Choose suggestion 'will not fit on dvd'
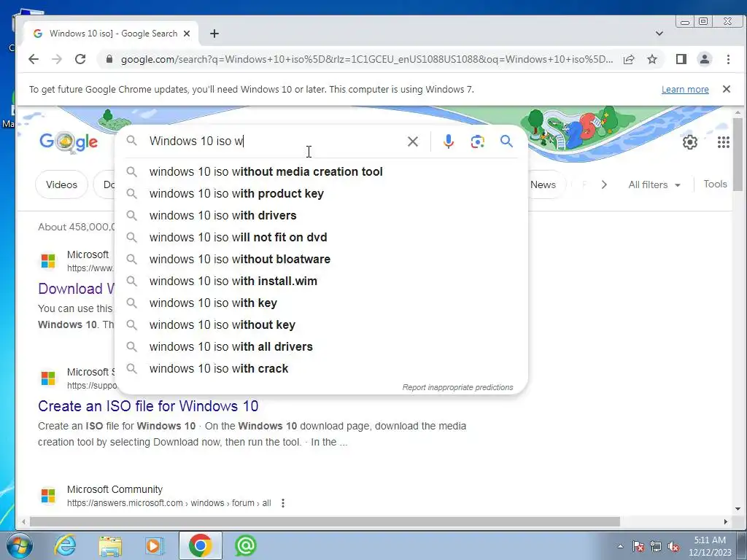The width and height of the screenshot is (747, 560). coord(322,238)
